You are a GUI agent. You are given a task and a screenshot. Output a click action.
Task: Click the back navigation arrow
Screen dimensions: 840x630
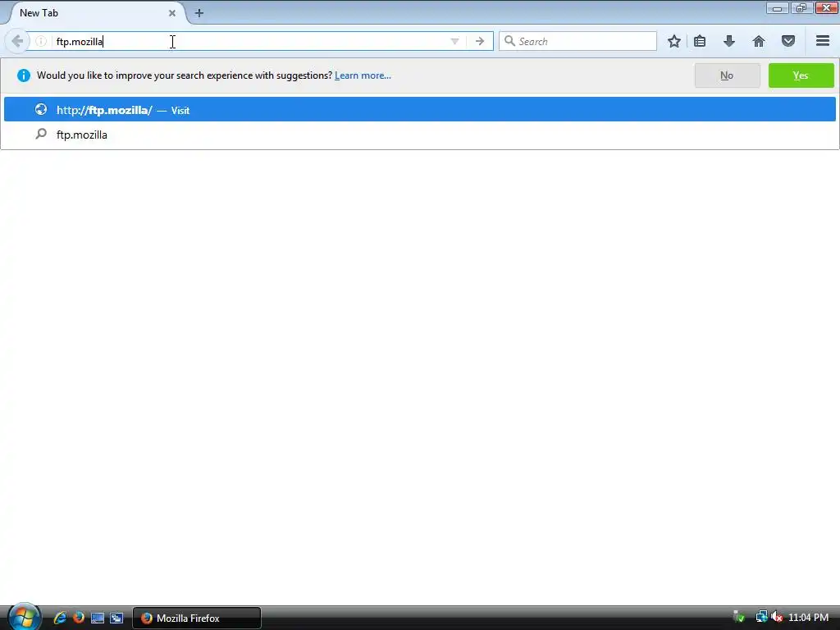[16, 41]
